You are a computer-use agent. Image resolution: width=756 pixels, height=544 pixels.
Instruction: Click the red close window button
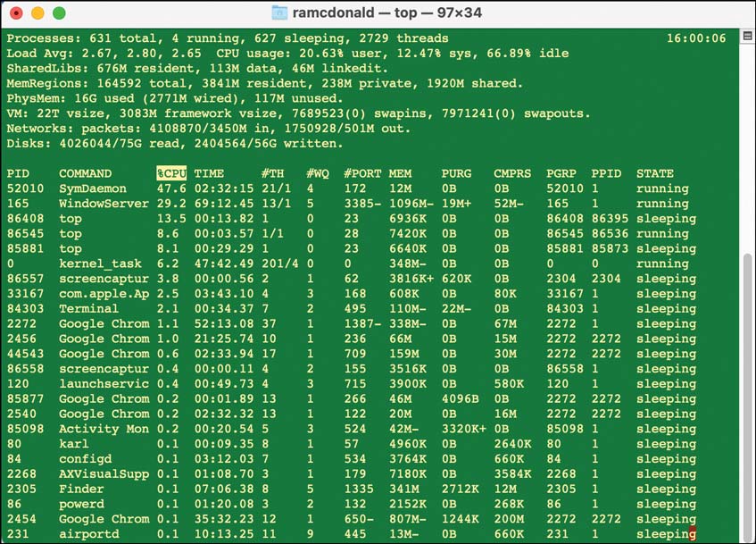[16, 13]
